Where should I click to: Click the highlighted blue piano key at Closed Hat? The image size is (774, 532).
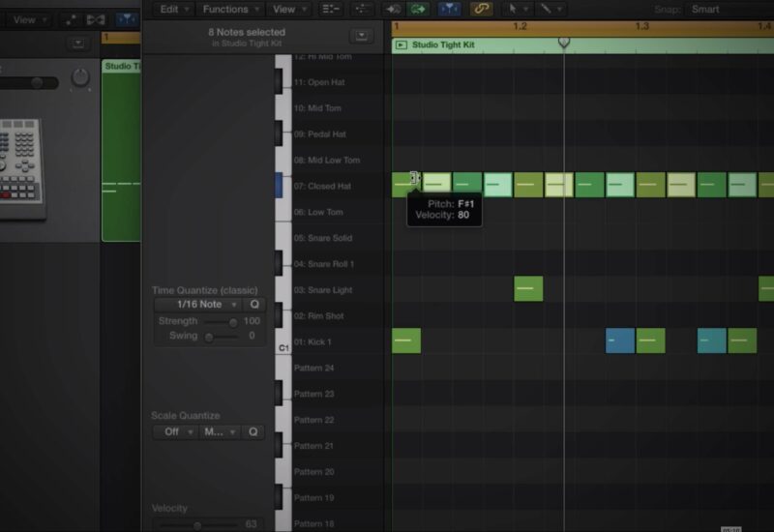point(279,186)
